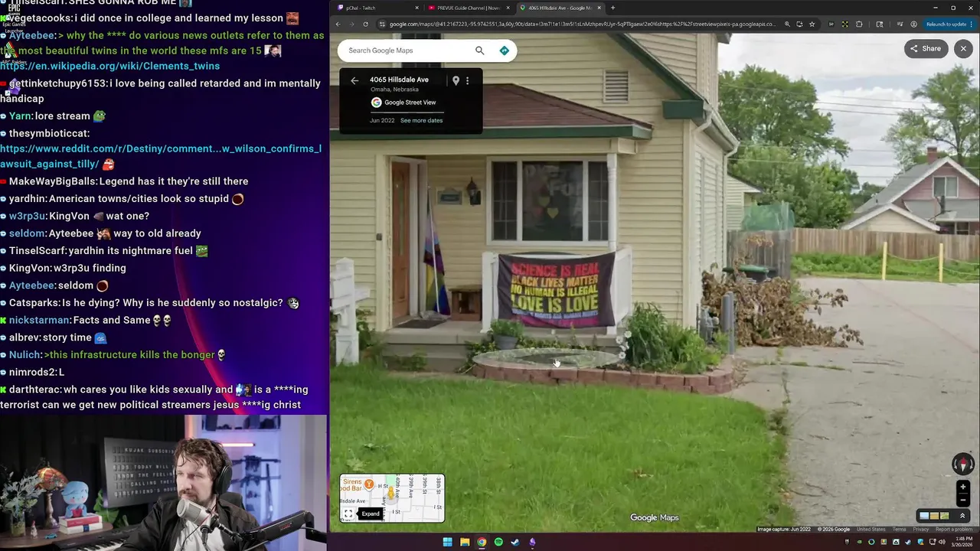Reload the page with the refresh icon
This screenshot has width=980, height=551.
365,24
